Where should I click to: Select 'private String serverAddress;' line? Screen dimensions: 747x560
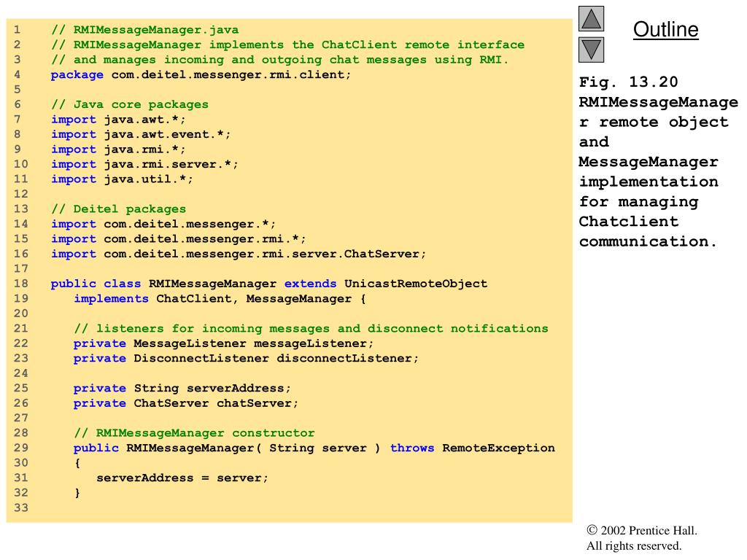(182, 388)
